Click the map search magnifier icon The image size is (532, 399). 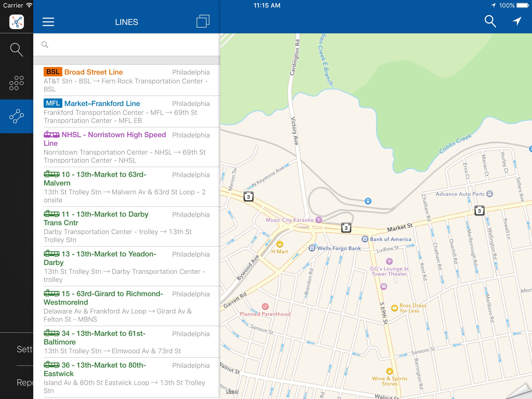[490, 21]
